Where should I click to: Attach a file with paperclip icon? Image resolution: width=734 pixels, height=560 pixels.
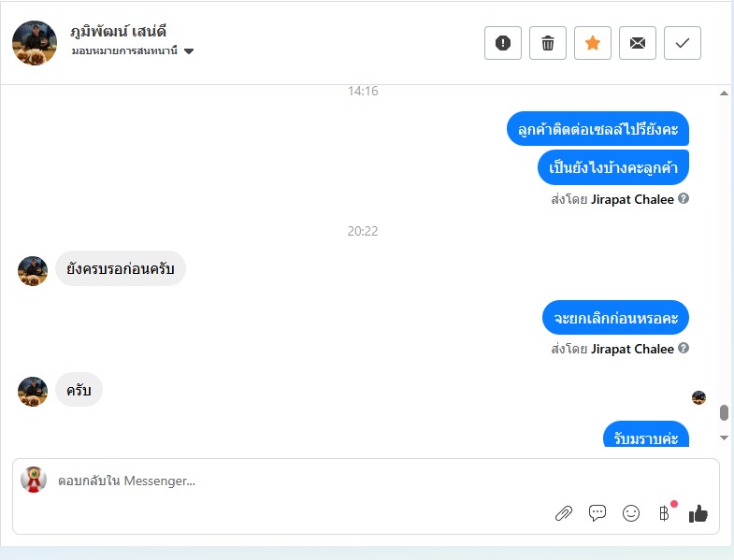564,513
